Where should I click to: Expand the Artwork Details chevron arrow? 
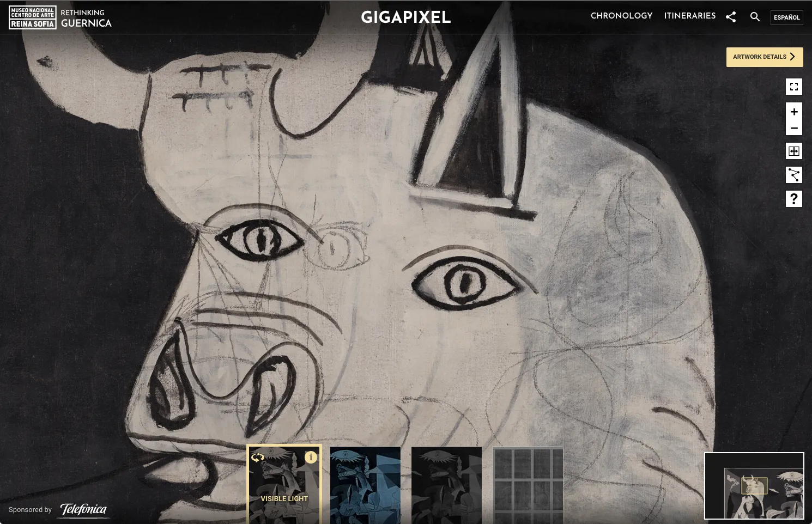tap(793, 57)
